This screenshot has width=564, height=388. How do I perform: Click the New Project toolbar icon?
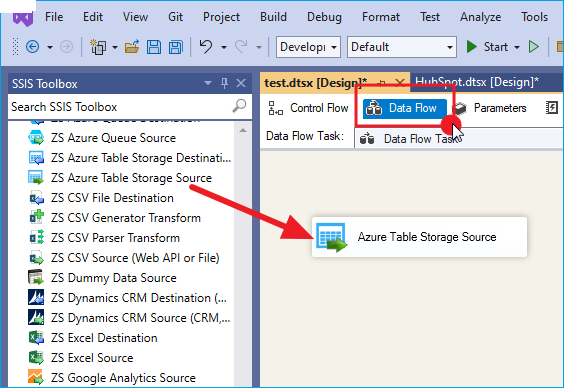pyautogui.click(x=98, y=47)
